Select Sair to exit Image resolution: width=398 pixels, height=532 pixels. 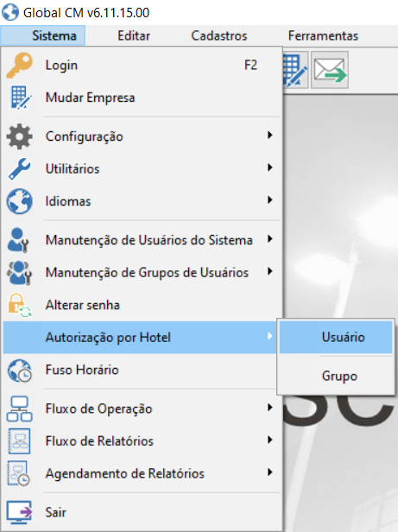tap(142, 512)
